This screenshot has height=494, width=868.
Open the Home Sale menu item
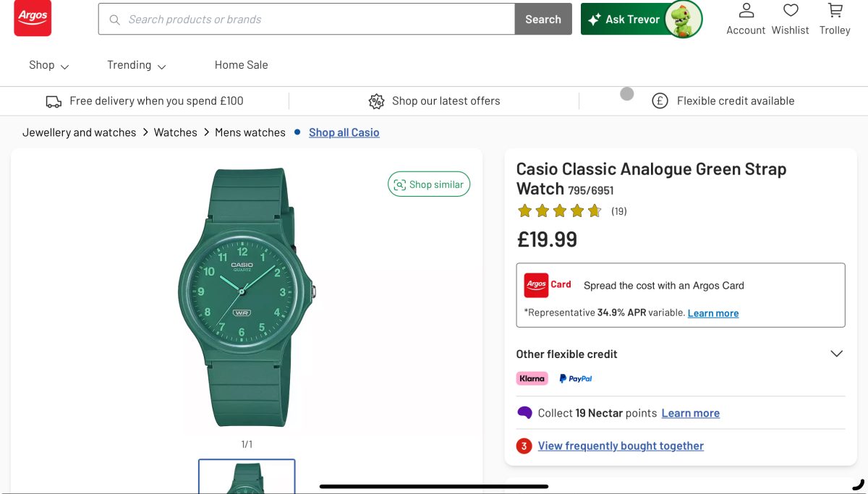click(241, 65)
